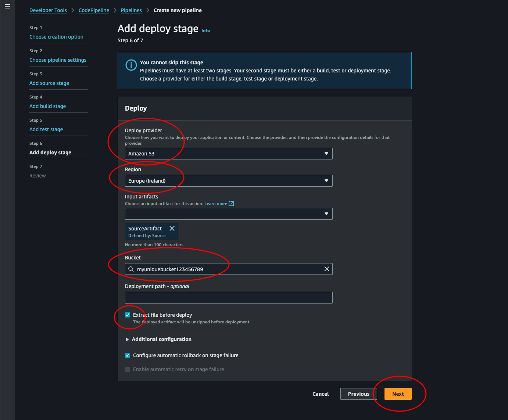Click the Deployment path input field
The width and height of the screenshot is (508, 420).
[x=228, y=298]
